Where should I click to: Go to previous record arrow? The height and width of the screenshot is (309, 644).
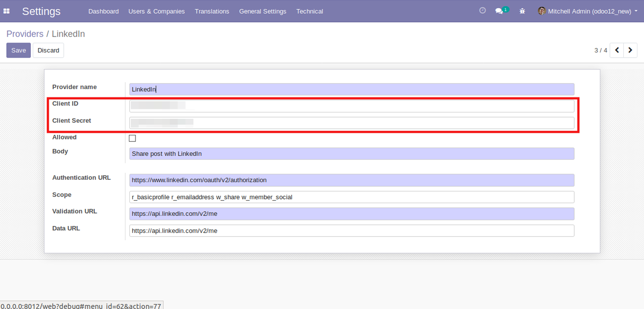tap(616, 50)
